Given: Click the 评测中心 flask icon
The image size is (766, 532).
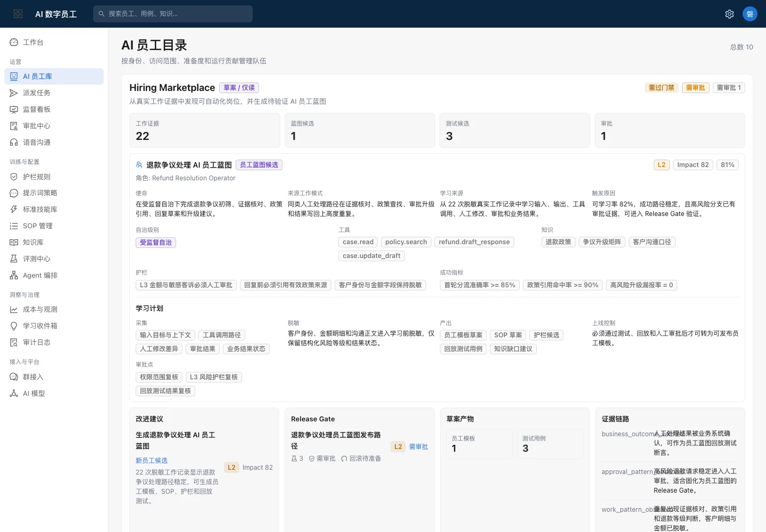Looking at the screenshot, I should tap(14, 259).
